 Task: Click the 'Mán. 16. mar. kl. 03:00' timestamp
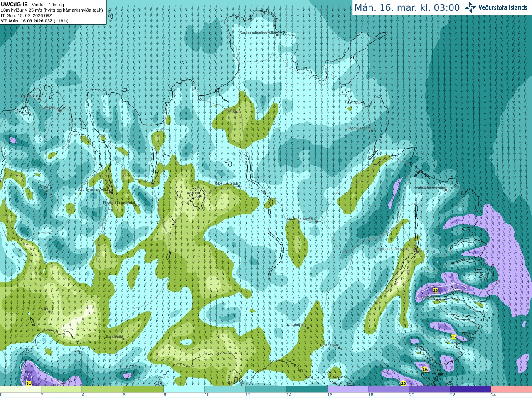pyautogui.click(x=407, y=8)
